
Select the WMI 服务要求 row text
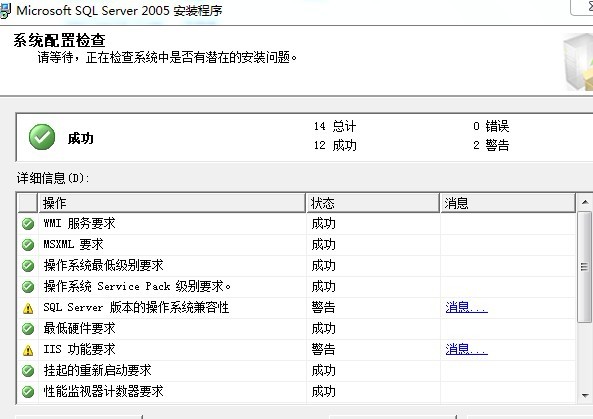[x=79, y=223]
